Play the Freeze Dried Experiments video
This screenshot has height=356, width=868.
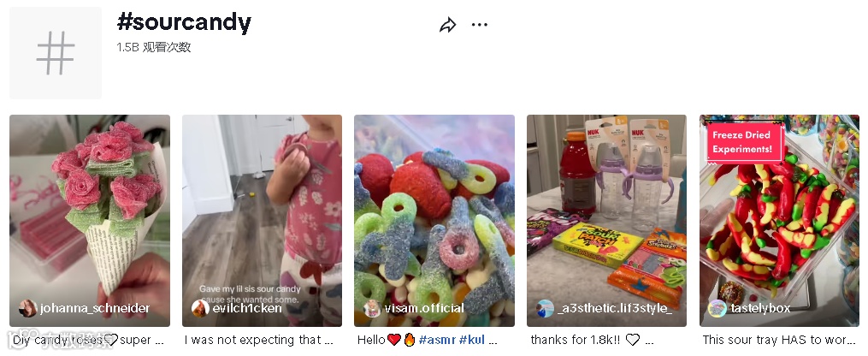click(779, 220)
